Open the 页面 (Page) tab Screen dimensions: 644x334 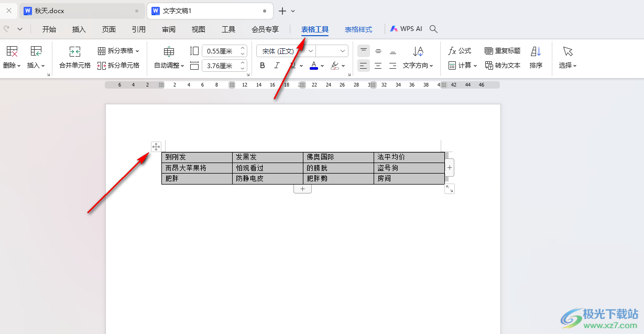(109, 29)
